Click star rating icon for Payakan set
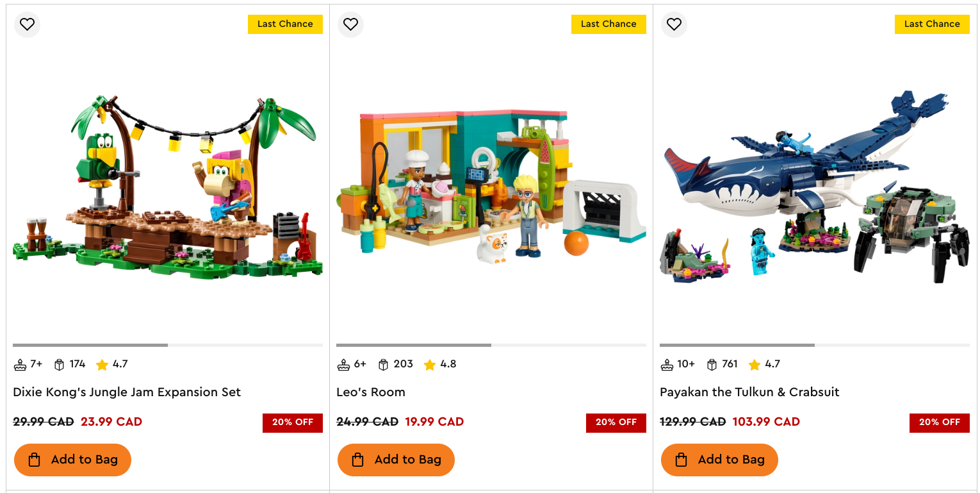The image size is (980, 493). point(754,365)
